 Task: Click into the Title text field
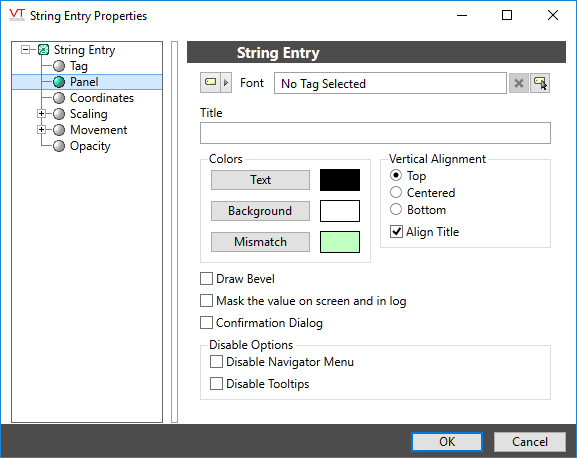coord(375,133)
